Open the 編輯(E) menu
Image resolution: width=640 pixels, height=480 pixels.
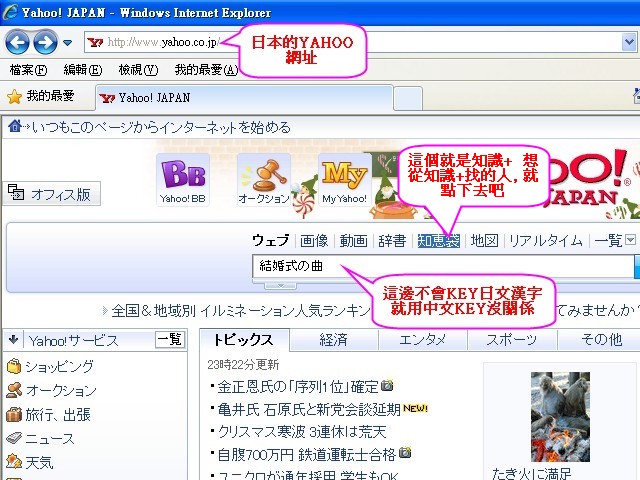tap(82, 70)
